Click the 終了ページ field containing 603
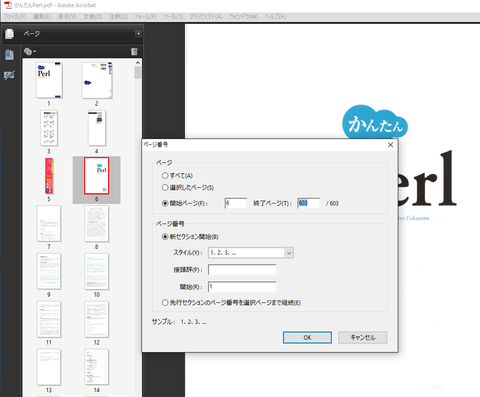Screen dimensions: 480x397 308,203
